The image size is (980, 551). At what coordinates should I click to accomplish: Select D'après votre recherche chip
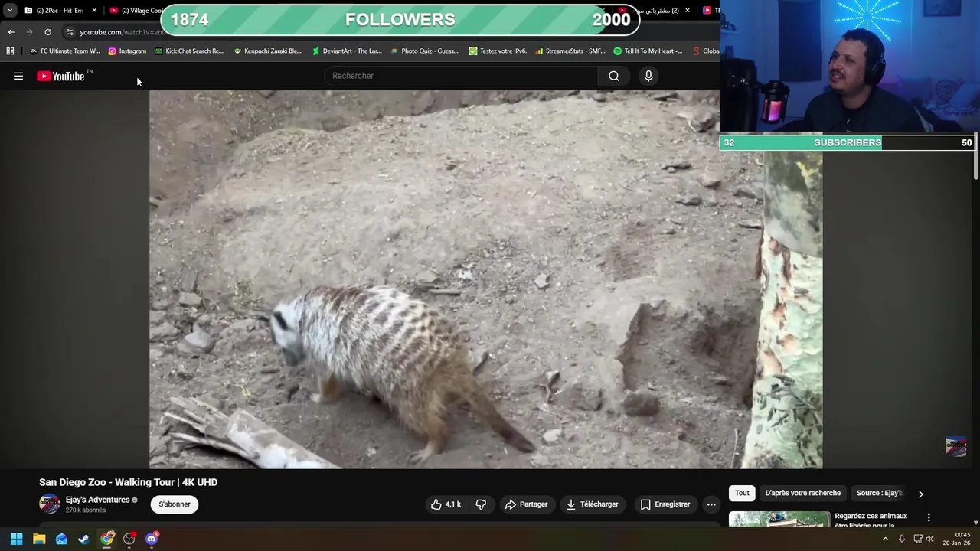(802, 493)
